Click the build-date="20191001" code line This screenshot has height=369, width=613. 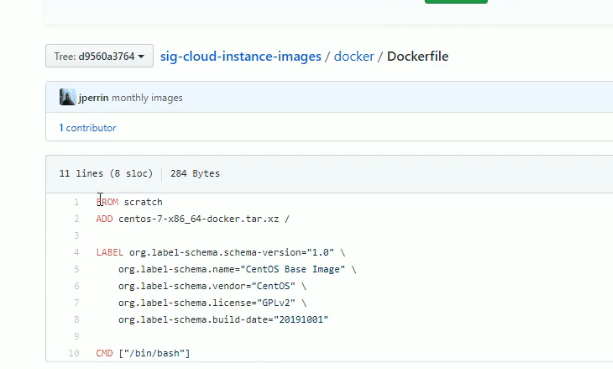tap(223, 320)
